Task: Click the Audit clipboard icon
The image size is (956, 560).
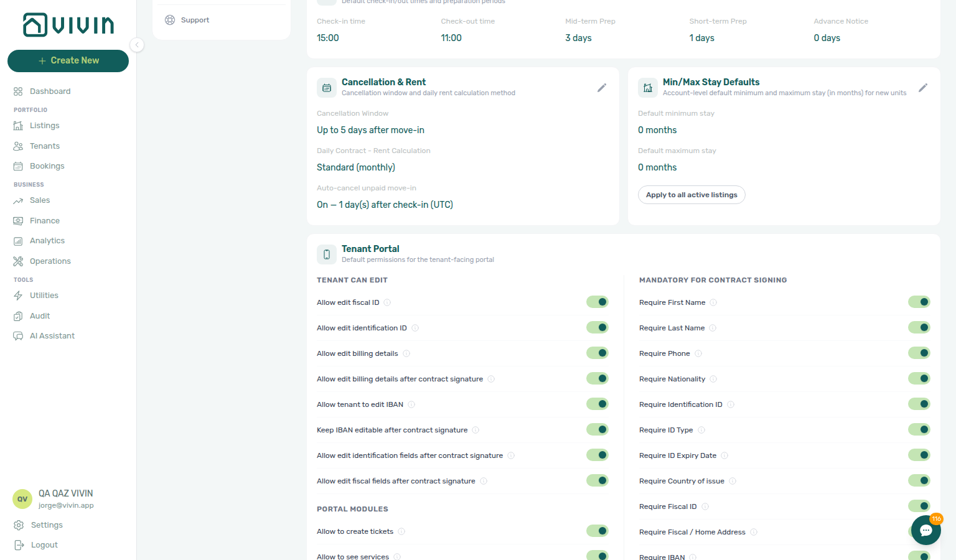Action: coord(18,316)
